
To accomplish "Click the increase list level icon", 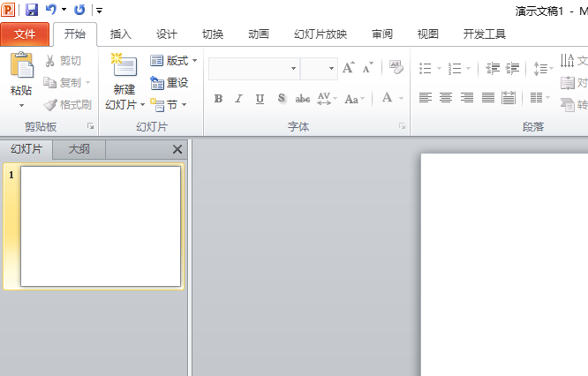I will [512, 69].
